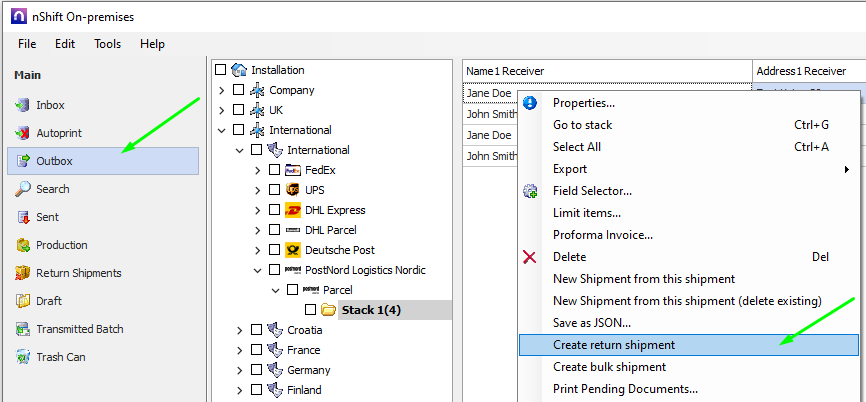Collapse the PostNord Logistics Nordic node
Screen dimensions: 866x402
pyautogui.click(x=257, y=270)
